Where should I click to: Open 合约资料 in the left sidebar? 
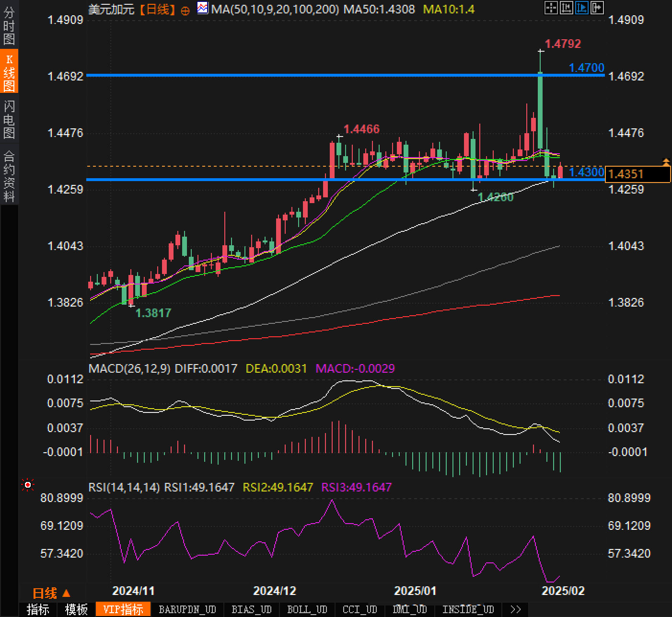9,175
